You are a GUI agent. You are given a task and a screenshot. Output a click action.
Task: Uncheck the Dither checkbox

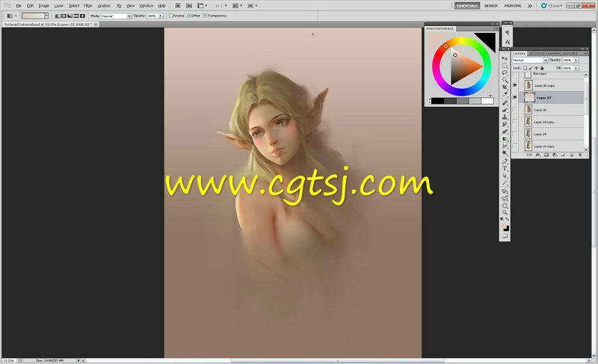click(189, 16)
